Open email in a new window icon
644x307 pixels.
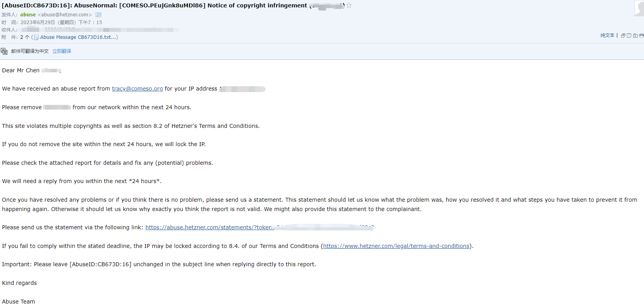tap(623, 35)
